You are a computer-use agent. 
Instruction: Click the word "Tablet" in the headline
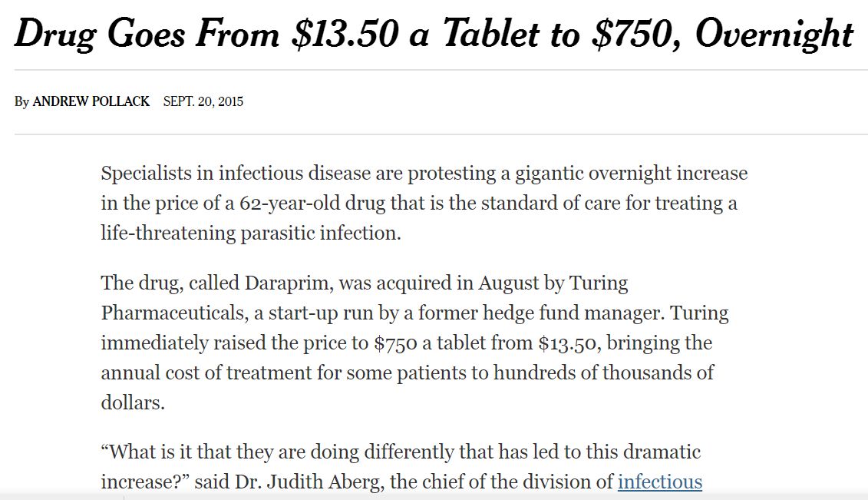point(490,34)
